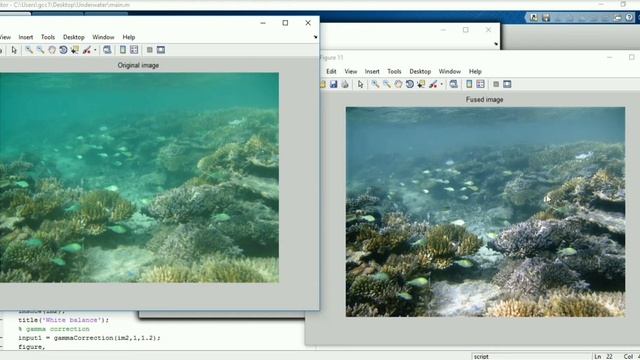This screenshot has width=640, height=360.
Task: Select Pan hand tool in Original image window
Action: [52, 50]
